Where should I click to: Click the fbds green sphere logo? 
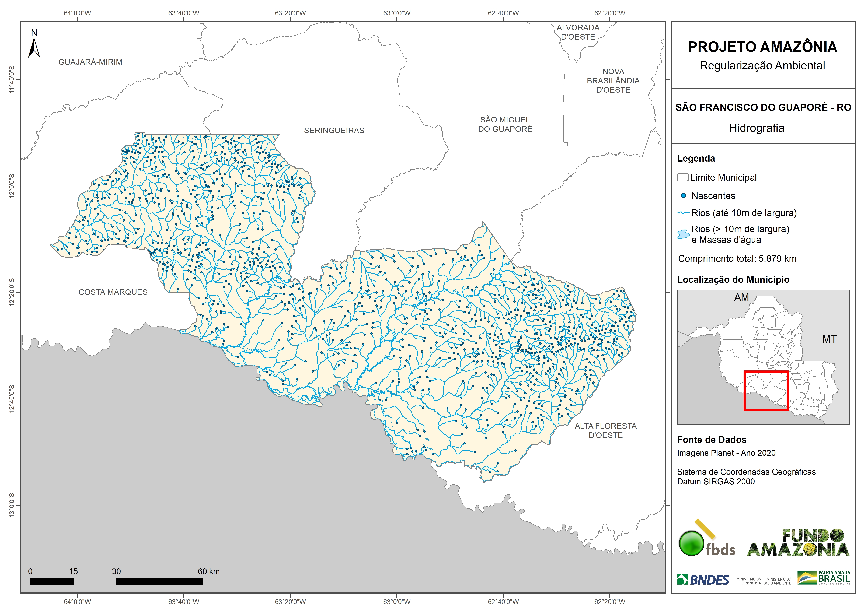(x=691, y=543)
